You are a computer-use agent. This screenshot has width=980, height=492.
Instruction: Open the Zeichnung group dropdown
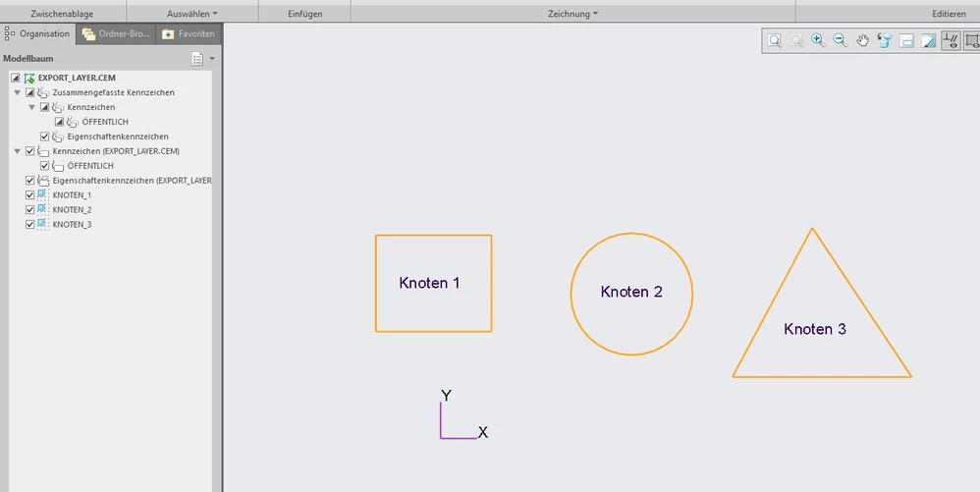tap(573, 13)
